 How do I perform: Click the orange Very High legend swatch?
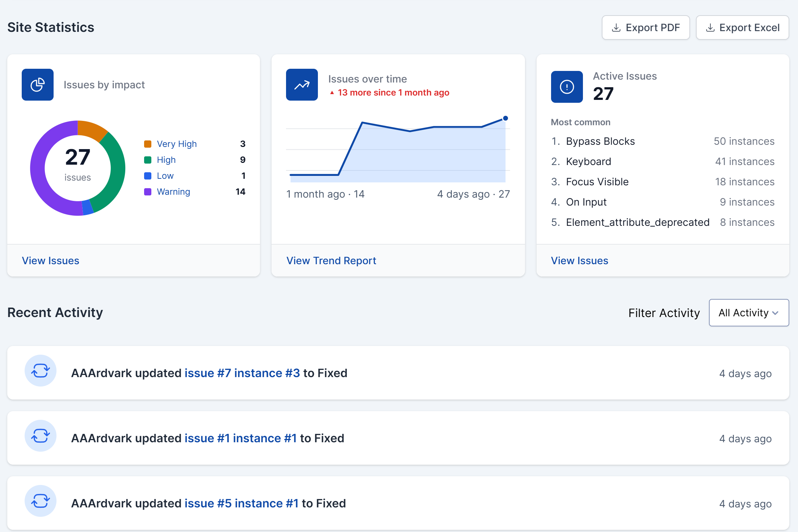[148, 144]
